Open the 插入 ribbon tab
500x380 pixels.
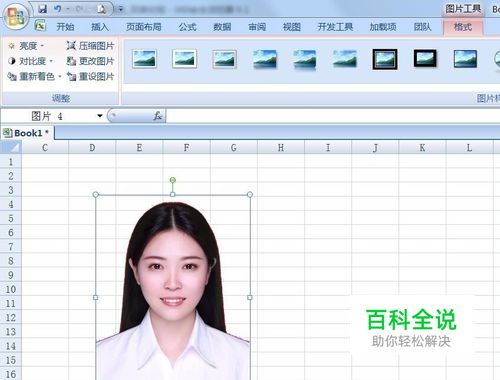(100, 27)
